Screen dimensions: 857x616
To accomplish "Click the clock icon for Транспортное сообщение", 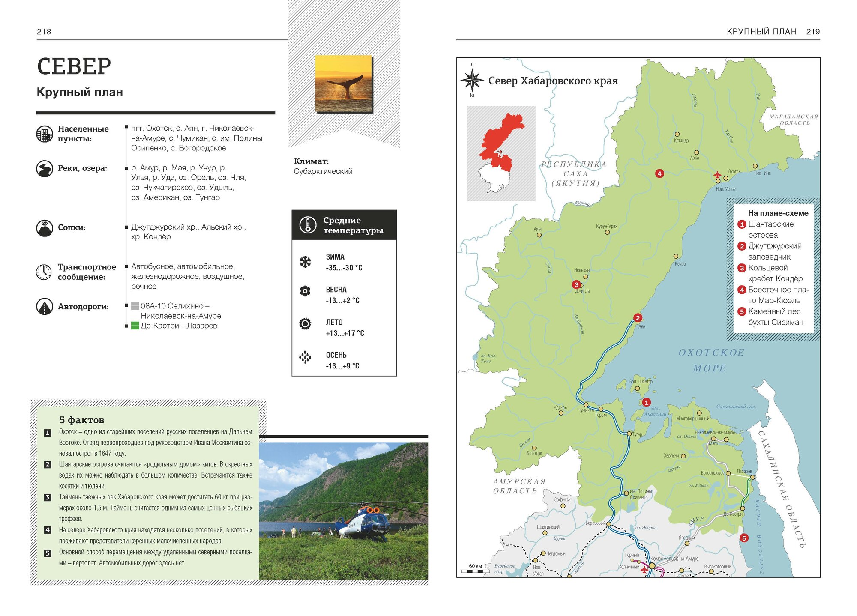I will point(44,272).
